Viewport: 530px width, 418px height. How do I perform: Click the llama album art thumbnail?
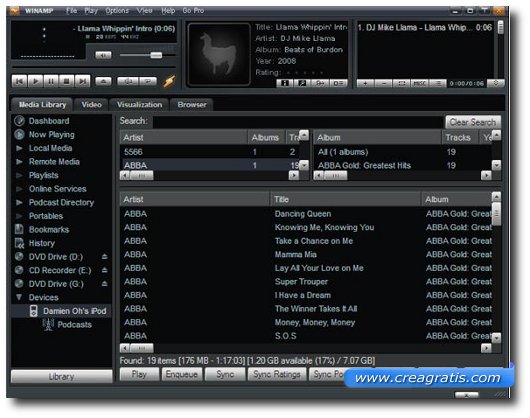pyautogui.click(x=219, y=54)
